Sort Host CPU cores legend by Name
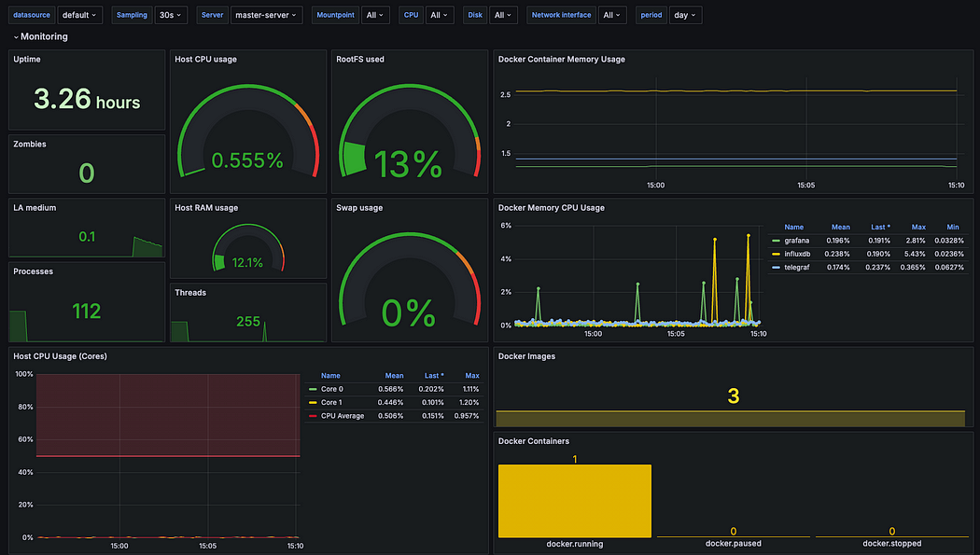Viewport: 980px width, 555px height. (330, 376)
